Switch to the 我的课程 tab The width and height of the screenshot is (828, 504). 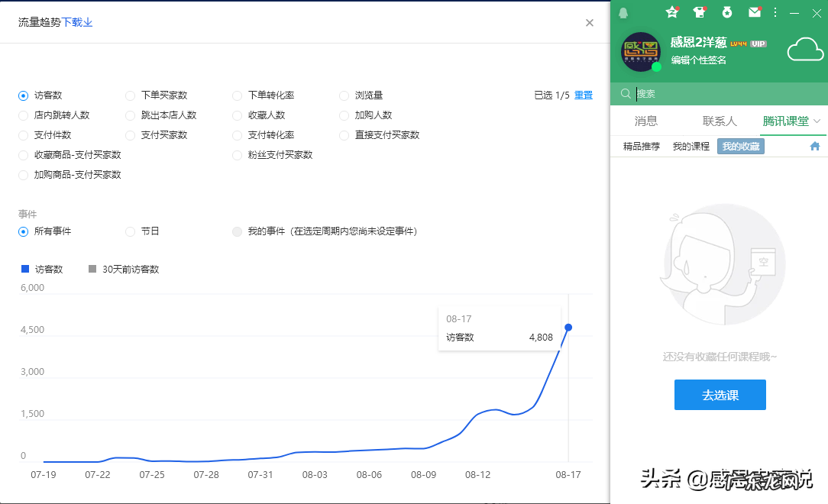point(691,145)
